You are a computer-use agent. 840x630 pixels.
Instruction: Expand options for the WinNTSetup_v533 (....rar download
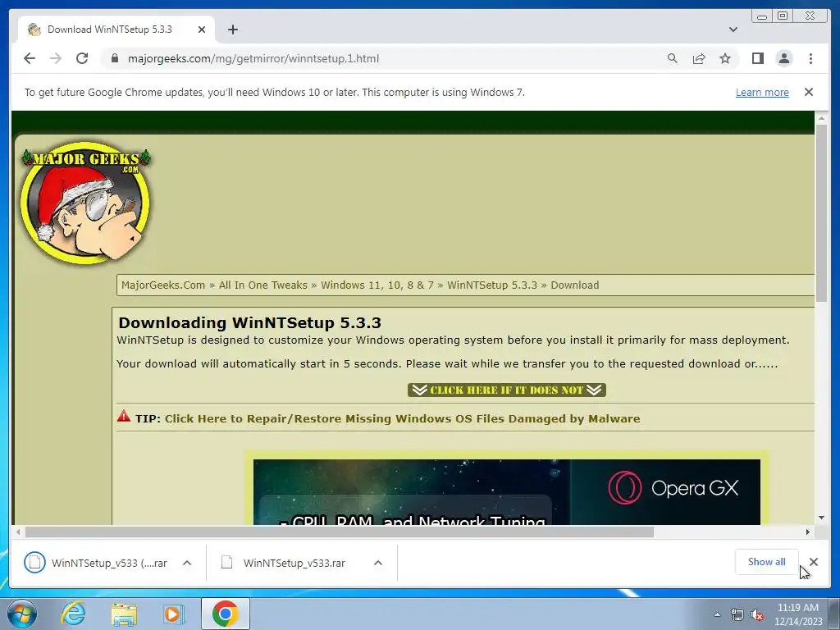pyautogui.click(x=187, y=563)
